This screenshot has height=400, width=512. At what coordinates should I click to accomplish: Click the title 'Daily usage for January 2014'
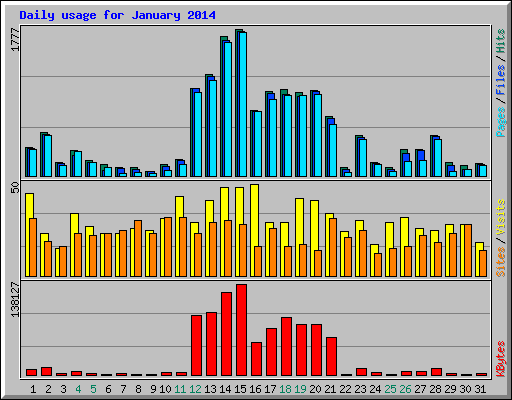117,15
